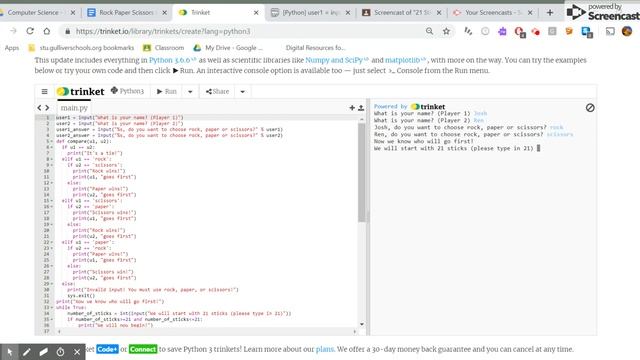Click the first extension icon after the star
The width and height of the screenshot is (640, 360).
pyautogui.click(x=468, y=31)
